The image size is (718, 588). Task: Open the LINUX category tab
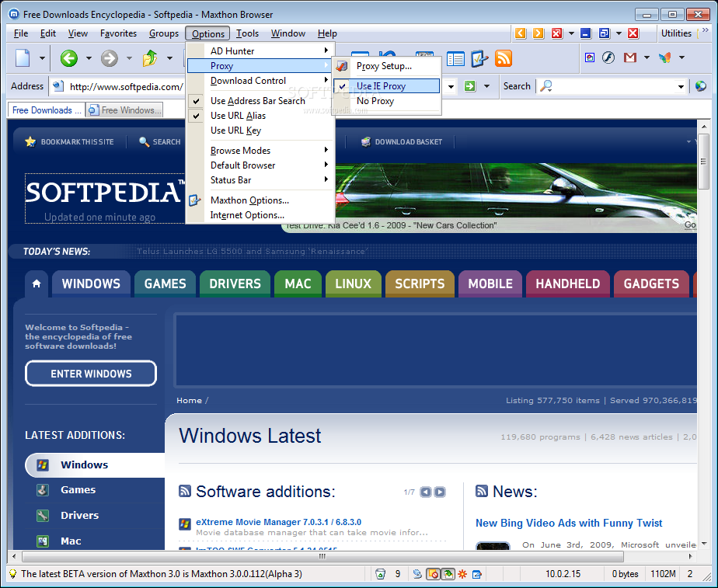353,284
